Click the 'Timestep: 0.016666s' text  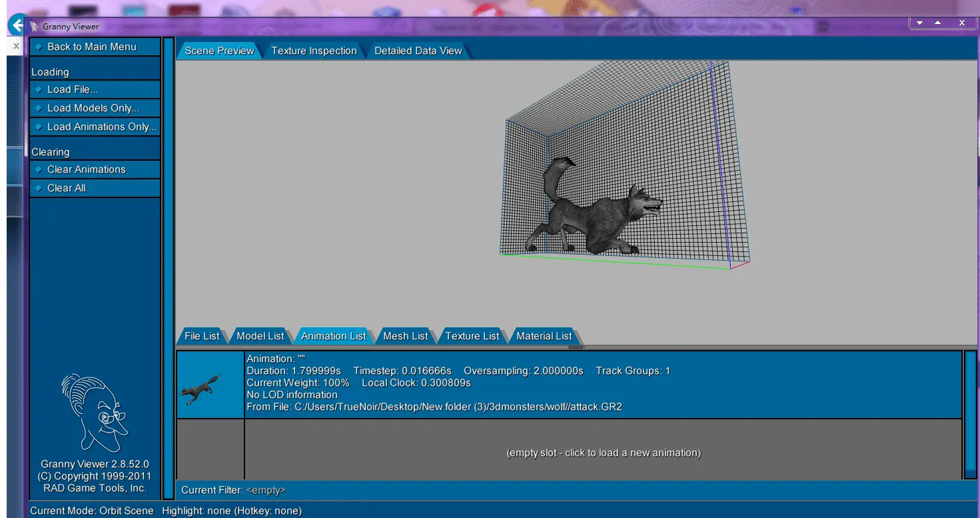tap(402, 371)
